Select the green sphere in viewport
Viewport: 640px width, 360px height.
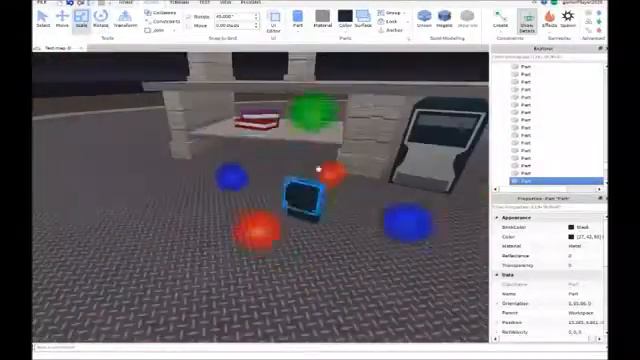pyautogui.click(x=313, y=112)
